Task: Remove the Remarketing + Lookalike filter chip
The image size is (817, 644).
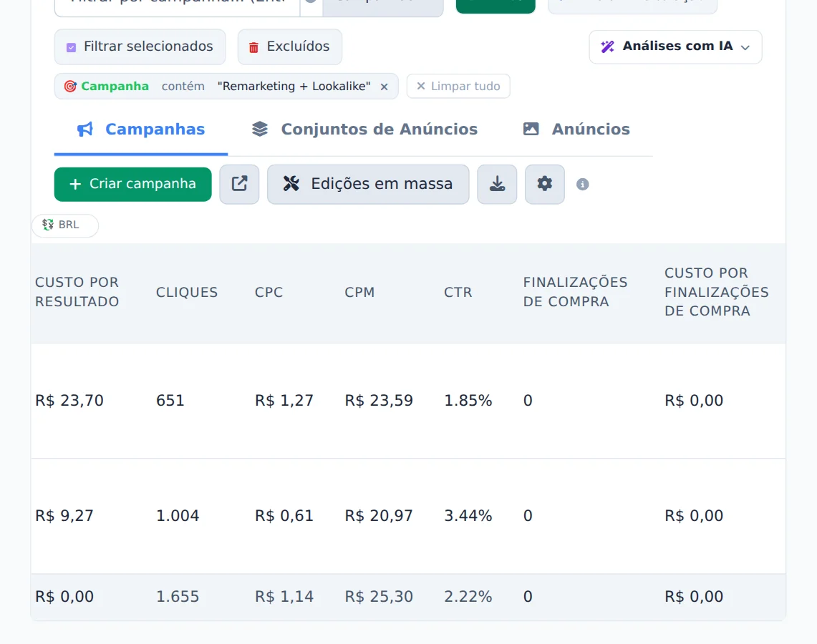Action: click(384, 87)
